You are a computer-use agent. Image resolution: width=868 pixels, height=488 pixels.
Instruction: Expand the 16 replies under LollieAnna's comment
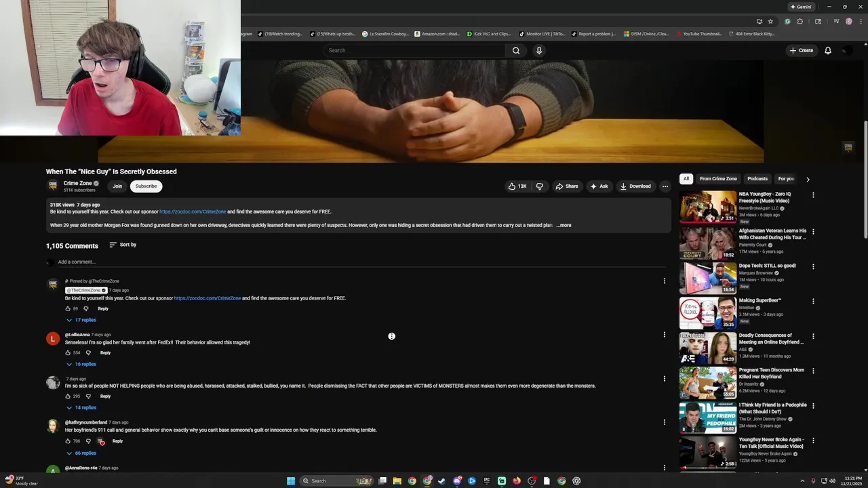click(x=81, y=364)
